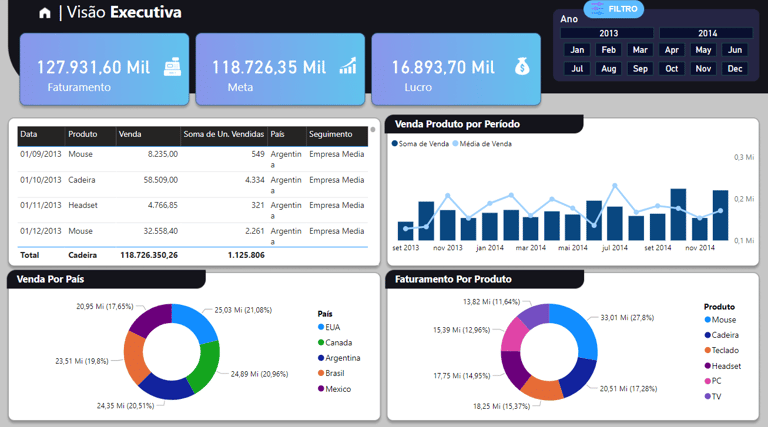Filter by month Nov
768x427 pixels.
[703, 69]
